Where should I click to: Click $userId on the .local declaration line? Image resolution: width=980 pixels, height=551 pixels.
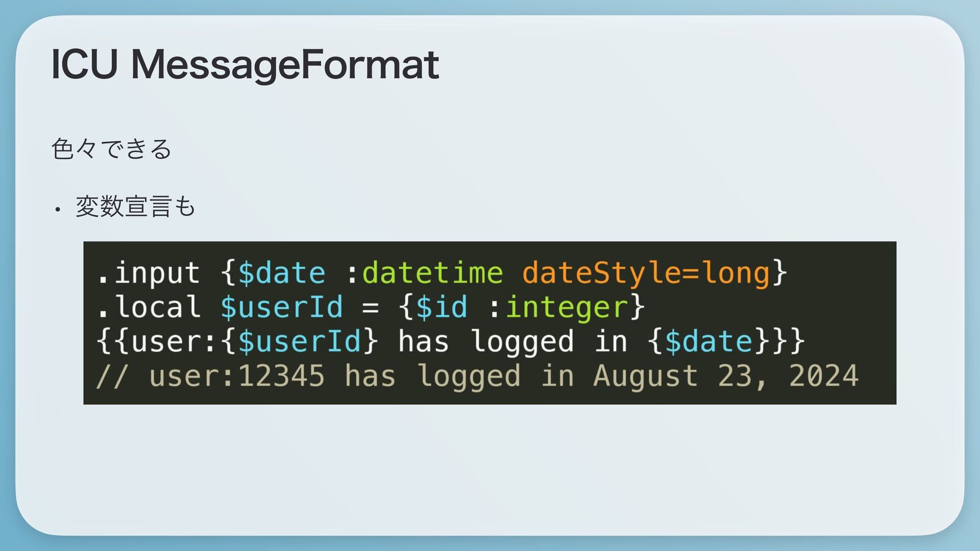click(x=282, y=307)
